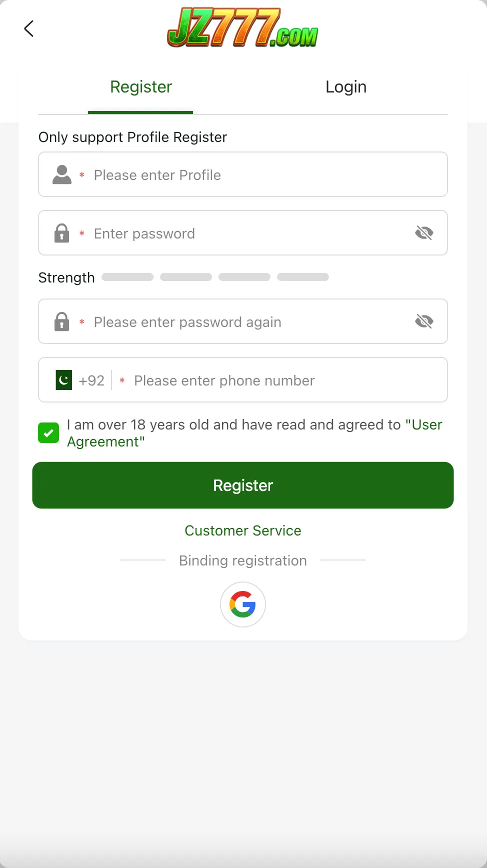Click the lock icon in Enter password field
The width and height of the screenshot is (487, 868).
click(x=61, y=233)
